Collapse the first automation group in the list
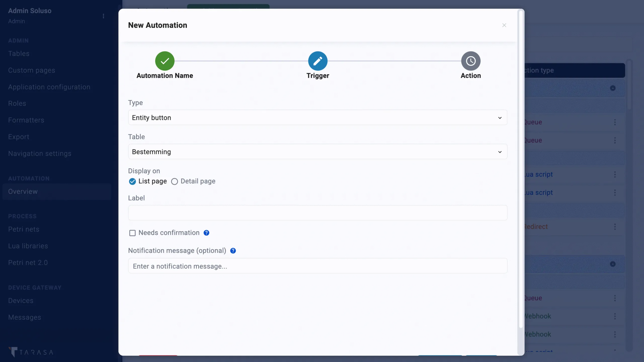644x362 pixels. (x=613, y=88)
